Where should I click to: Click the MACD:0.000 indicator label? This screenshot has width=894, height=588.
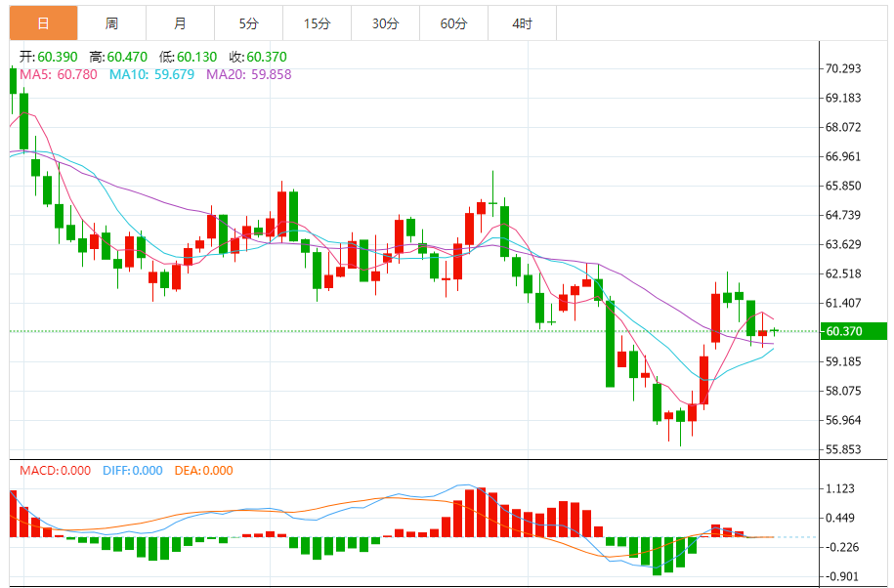[56, 471]
